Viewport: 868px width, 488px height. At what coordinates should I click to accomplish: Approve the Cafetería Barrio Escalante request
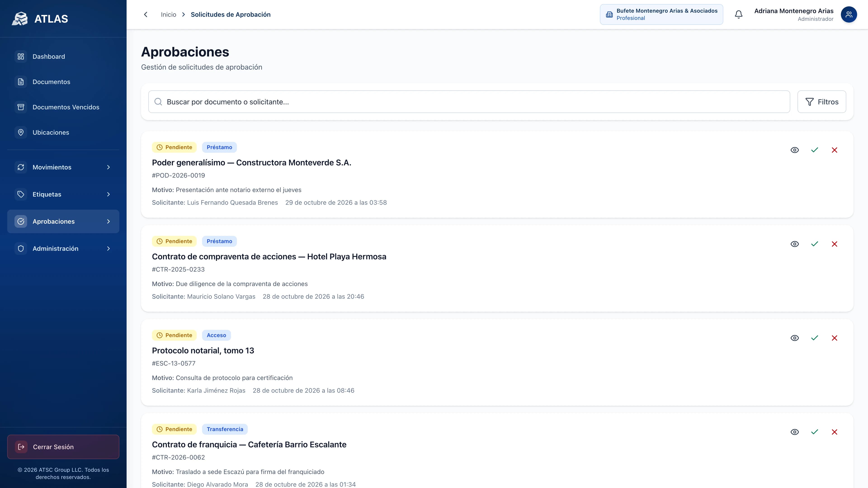(814, 432)
